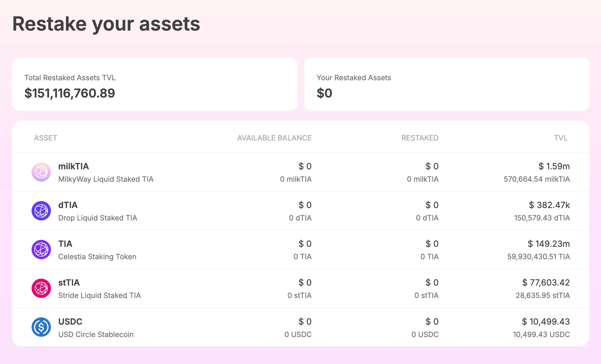This screenshot has width=601, height=364.
Task: Click the RESTAKED column header
Action: [420, 138]
